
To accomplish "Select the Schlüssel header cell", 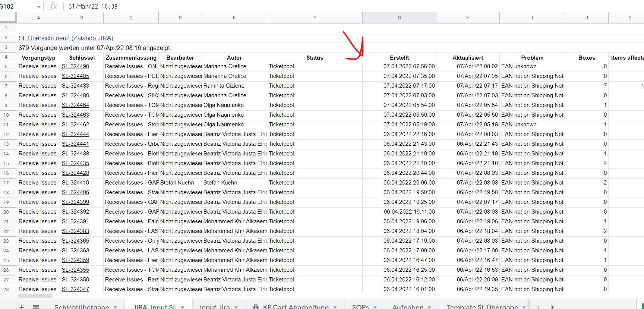I will coord(82,57).
